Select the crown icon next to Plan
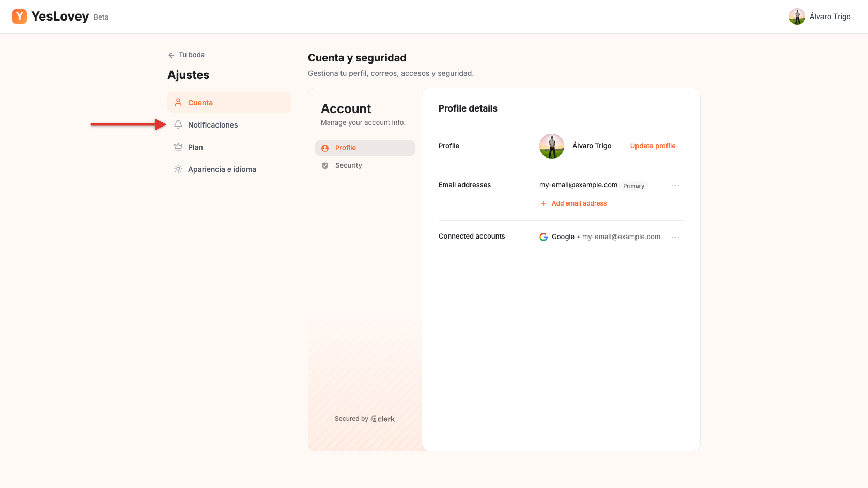This screenshot has height=488, width=868. [178, 147]
